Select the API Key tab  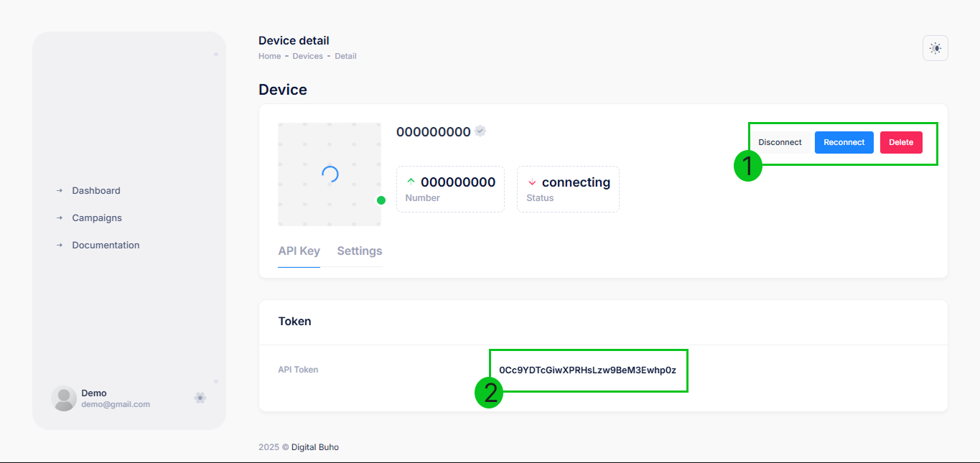tap(299, 251)
